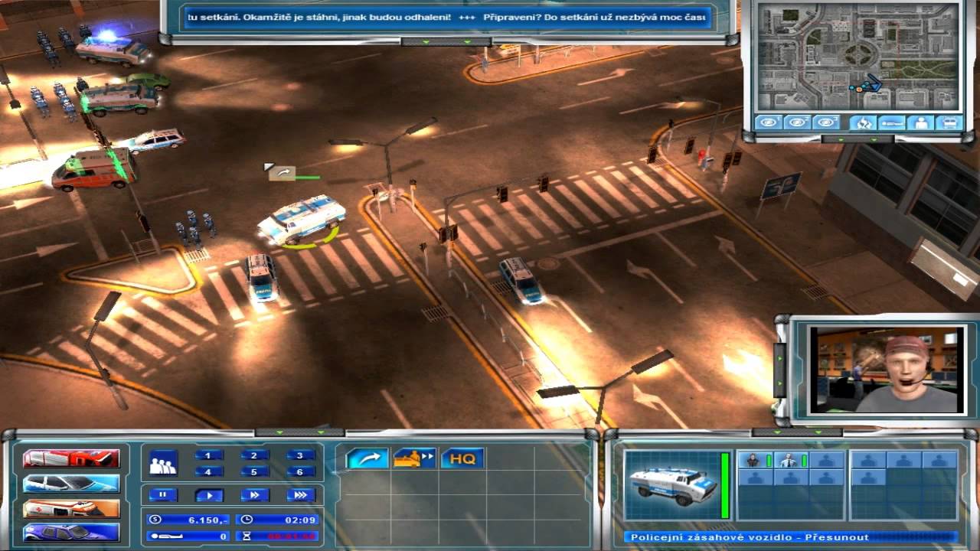Send the vehicle back to HQ
Screen dimensions: 980x551
pos(462,458)
